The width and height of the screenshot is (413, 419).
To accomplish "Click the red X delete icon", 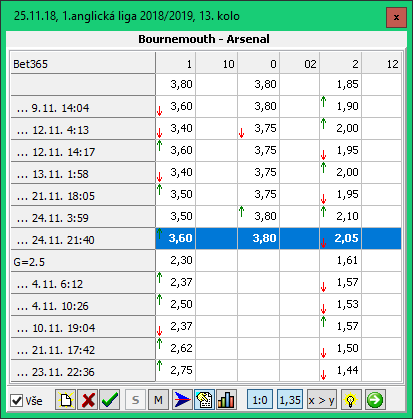I will tap(88, 400).
